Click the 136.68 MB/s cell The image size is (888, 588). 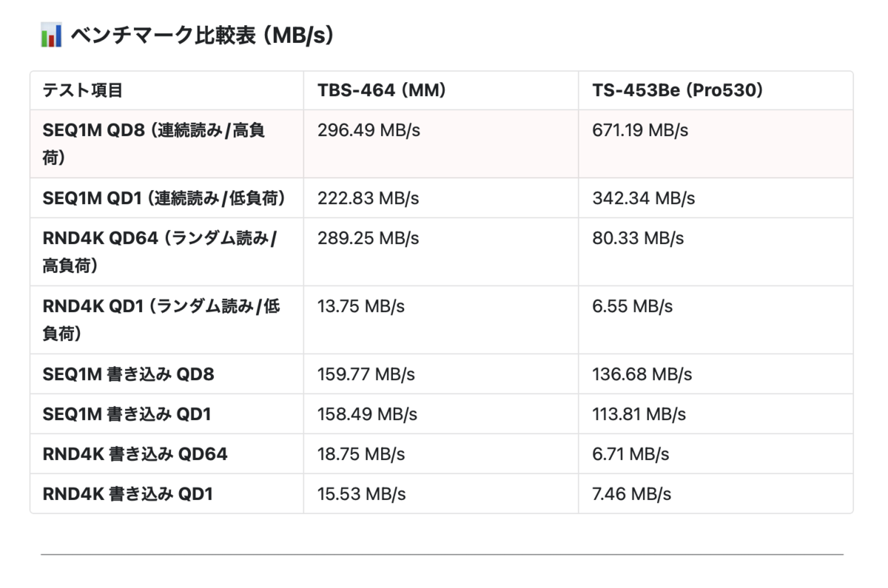pyautogui.click(x=642, y=374)
